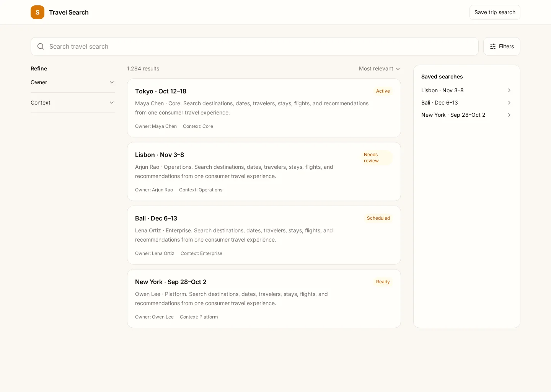The image size is (551, 392).
Task: Click the Scheduled status badge
Action: point(378,218)
